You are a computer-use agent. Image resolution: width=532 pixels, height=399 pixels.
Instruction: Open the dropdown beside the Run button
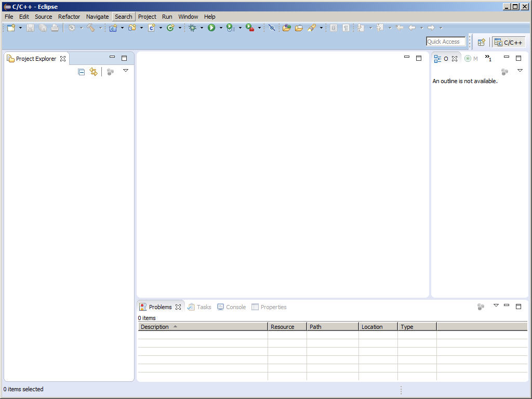pyautogui.click(x=221, y=28)
